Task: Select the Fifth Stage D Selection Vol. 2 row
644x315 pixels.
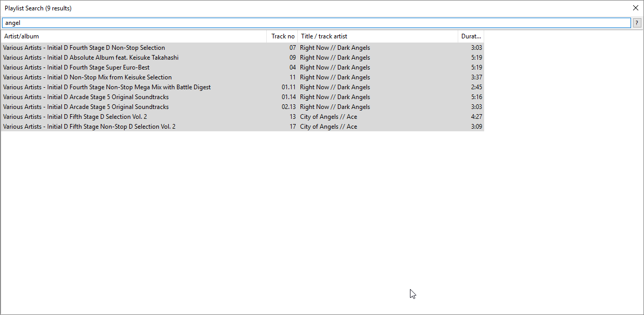Action: [242, 117]
